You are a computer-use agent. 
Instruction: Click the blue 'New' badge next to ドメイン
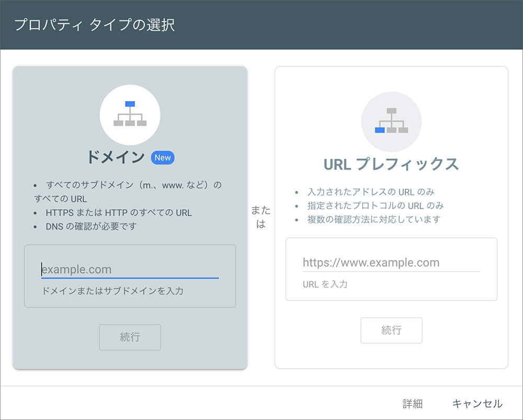163,157
